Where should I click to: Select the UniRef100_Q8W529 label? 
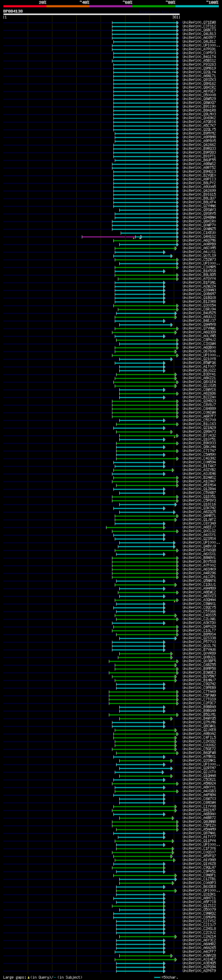point(199,99)
